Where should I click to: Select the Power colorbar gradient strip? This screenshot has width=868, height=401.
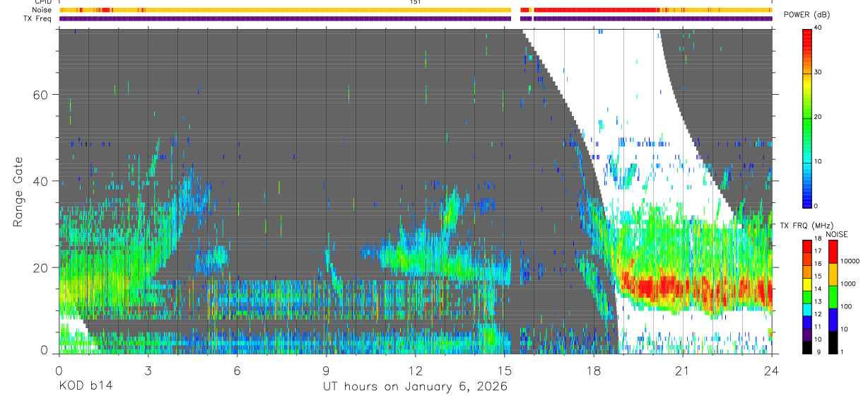pyautogui.click(x=807, y=117)
